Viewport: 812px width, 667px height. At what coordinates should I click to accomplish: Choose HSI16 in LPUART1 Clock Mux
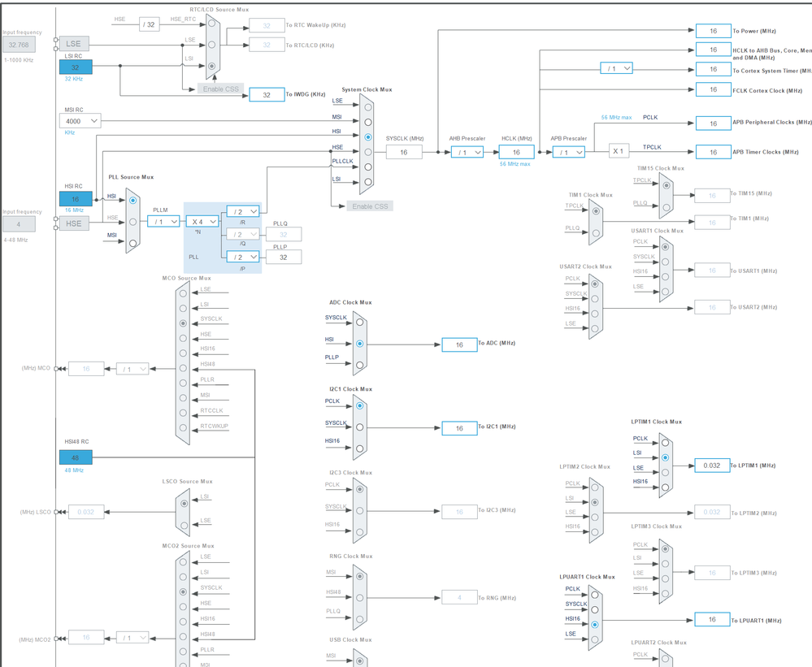594,625
